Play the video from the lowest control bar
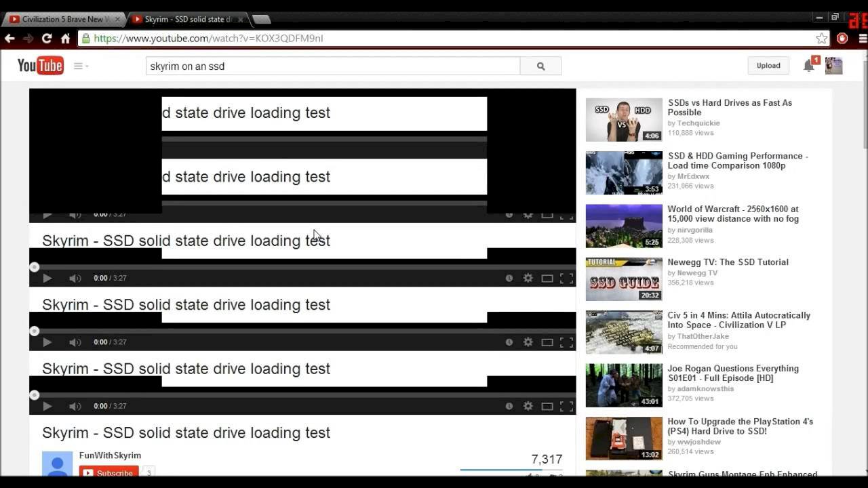Screen dimensions: 868x488 (47, 406)
